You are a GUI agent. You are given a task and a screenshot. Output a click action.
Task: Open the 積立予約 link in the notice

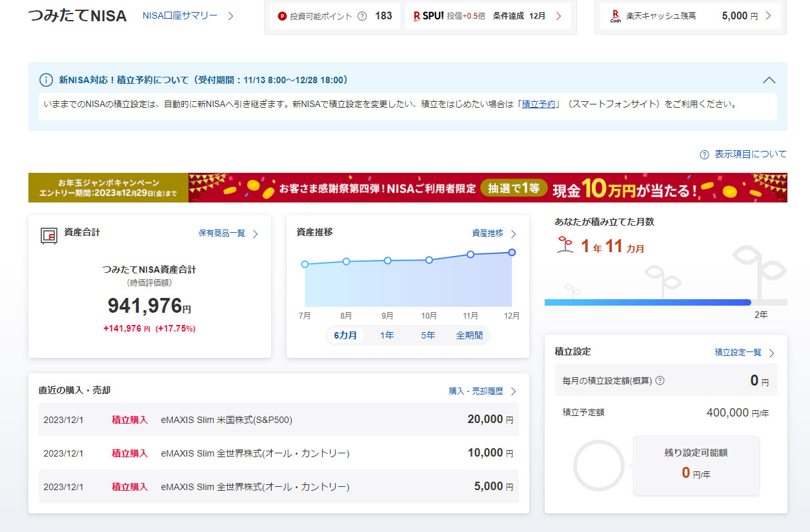538,103
